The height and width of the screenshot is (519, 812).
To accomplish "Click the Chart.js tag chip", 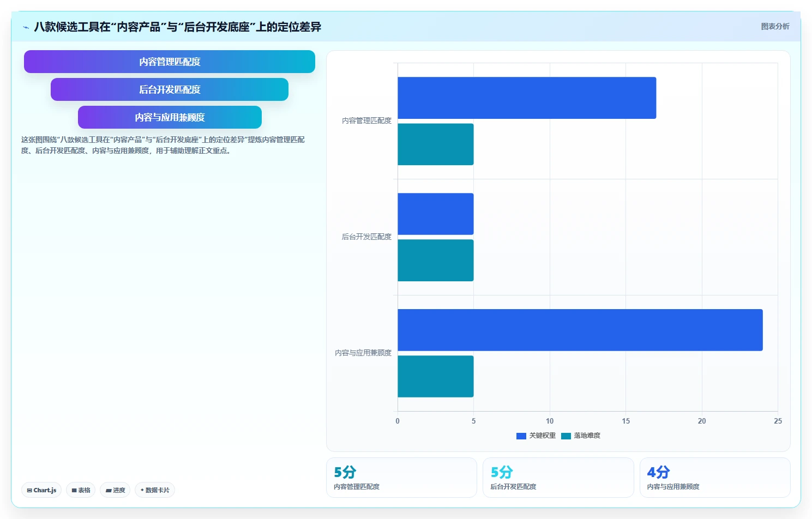I will (x=41, y=490).
